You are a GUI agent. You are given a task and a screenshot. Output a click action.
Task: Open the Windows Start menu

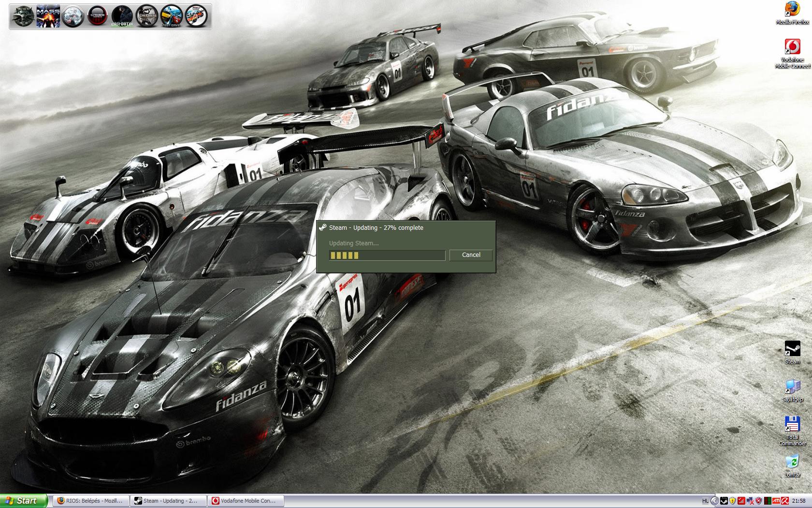pos(24,501)
